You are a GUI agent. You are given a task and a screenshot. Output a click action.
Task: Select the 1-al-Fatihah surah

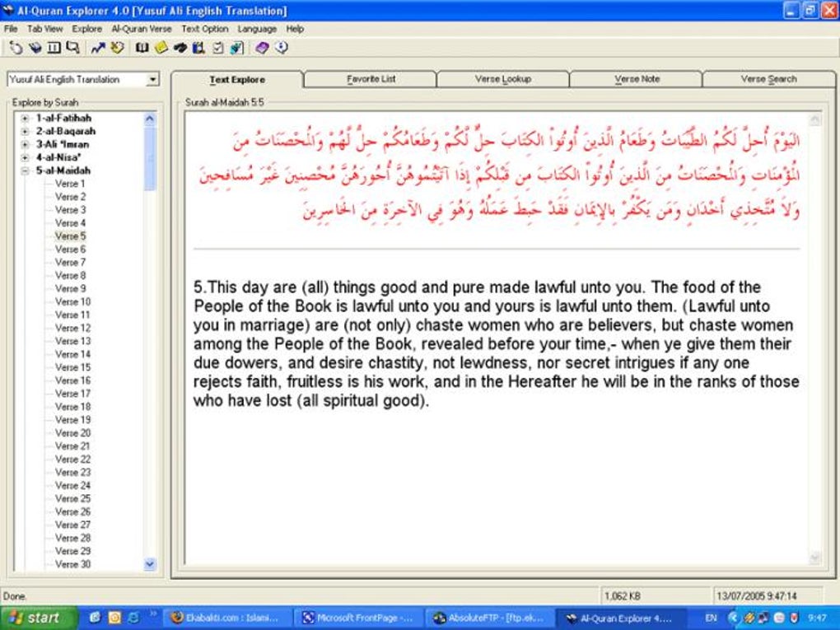tap(63, 118)
